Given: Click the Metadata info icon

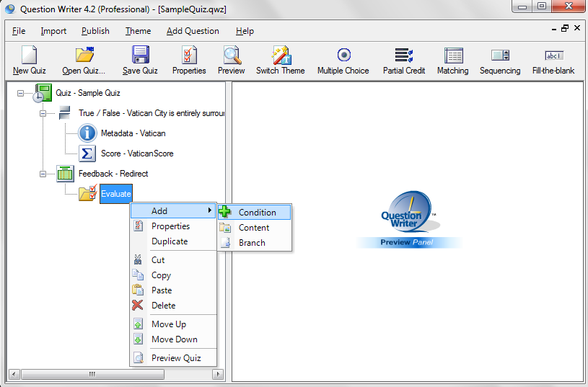Looking at the screenshot, I should coord(87,133).
